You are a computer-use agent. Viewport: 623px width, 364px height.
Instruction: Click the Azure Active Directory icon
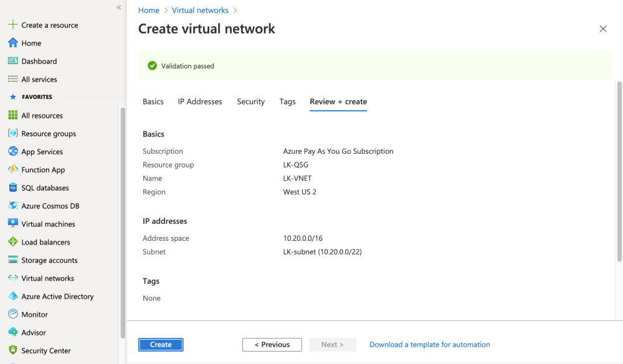[x=12, y=296]
